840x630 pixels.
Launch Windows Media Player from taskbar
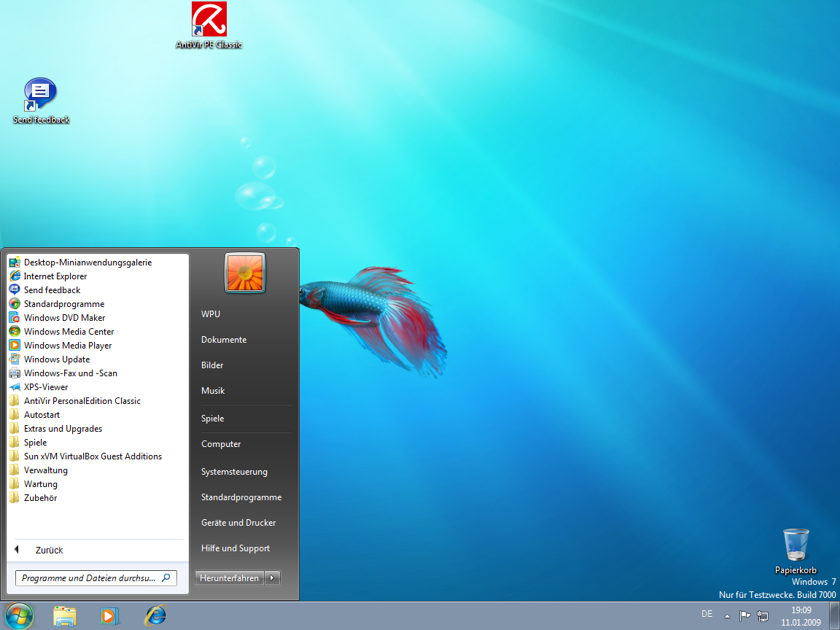109,616
